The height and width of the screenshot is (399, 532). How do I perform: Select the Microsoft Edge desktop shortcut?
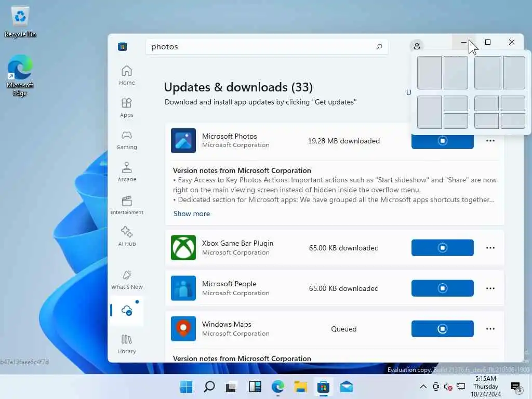[x=20, y=75]
